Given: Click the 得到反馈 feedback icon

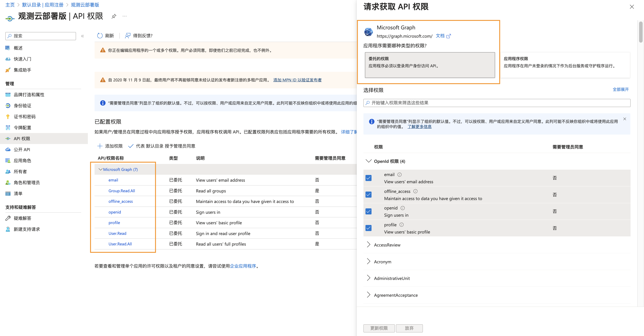Looking at the screenshot, I should (128, 36).
